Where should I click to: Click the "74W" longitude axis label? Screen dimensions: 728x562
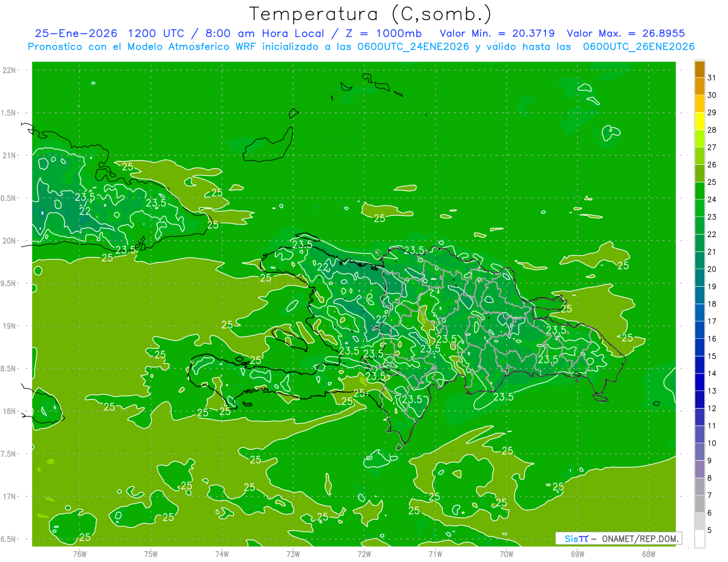222,554
